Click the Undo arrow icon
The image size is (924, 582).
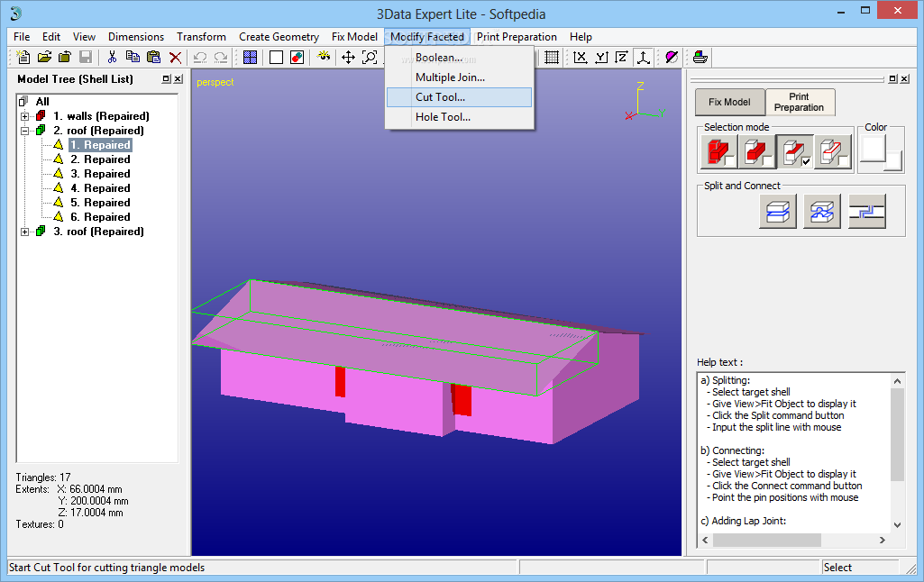click(200, 57)
